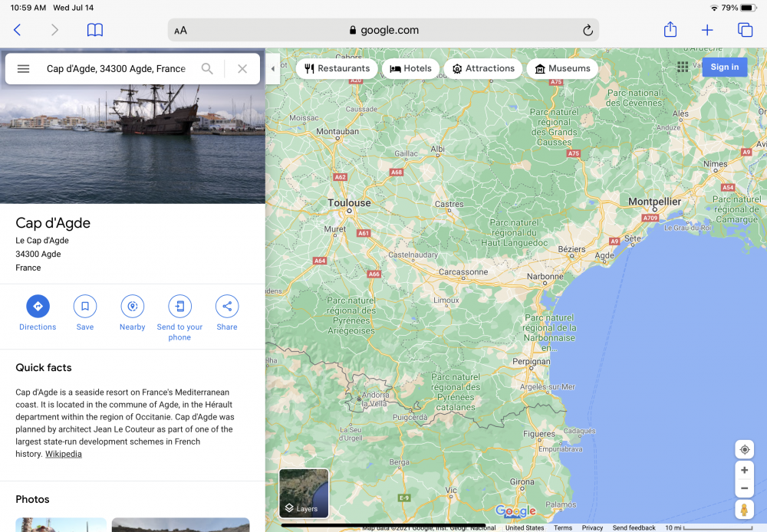The image size is (767, 532).
Task: Filter map by Hotels
Action: pos(410,68)
